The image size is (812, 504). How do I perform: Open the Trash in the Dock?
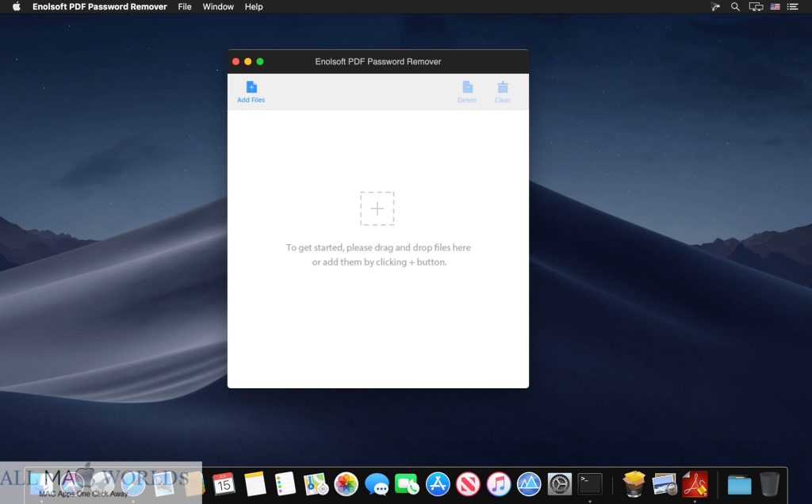(769, 484)
